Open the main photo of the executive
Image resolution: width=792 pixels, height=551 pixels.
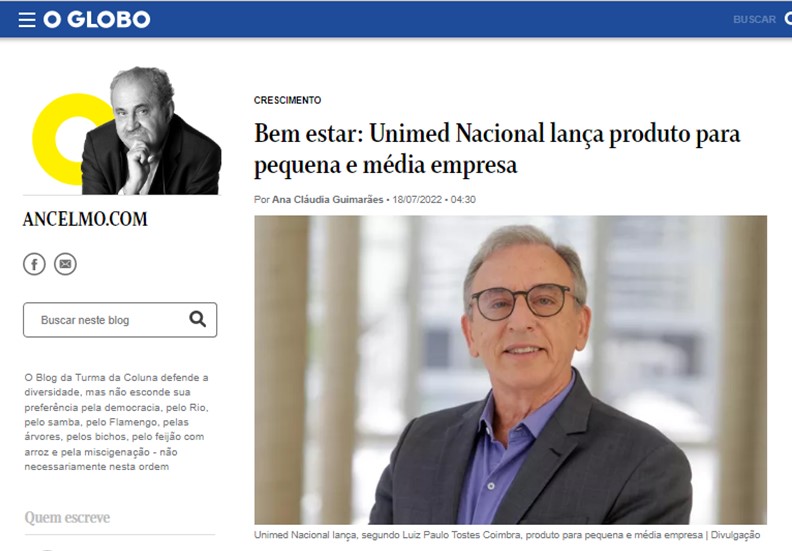(511, 370)
